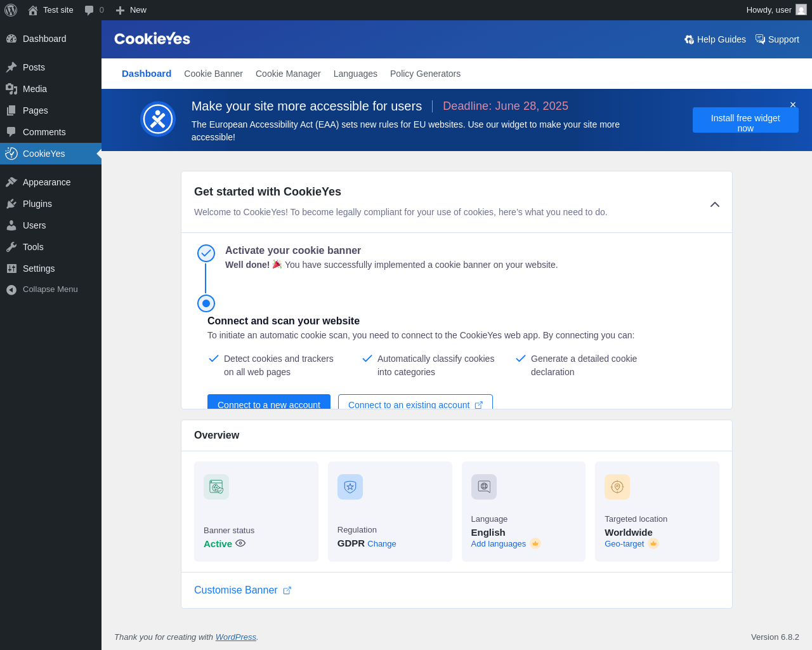The height and width of the screenshot is (650, 812).
Task: Click the CookieYes logo
Action: 152,39
